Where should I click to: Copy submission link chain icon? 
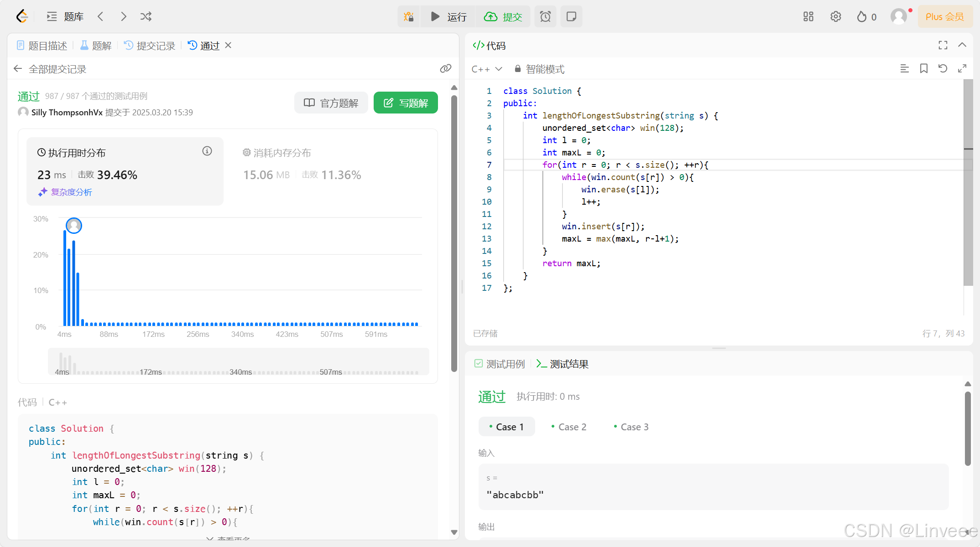coord(445,69)
